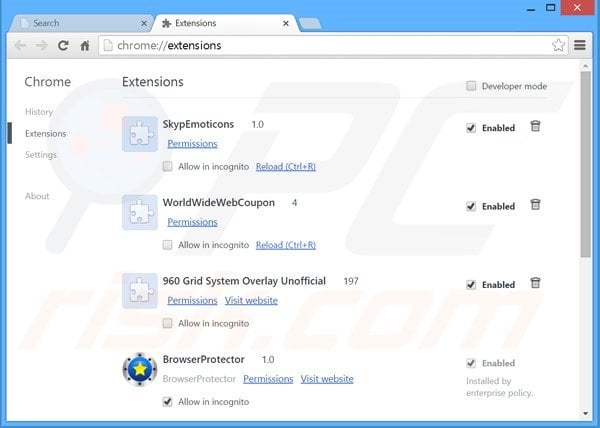Remove WorldWideWebCoupon via trash icon
600x428 pixels.
pos(535,205)
